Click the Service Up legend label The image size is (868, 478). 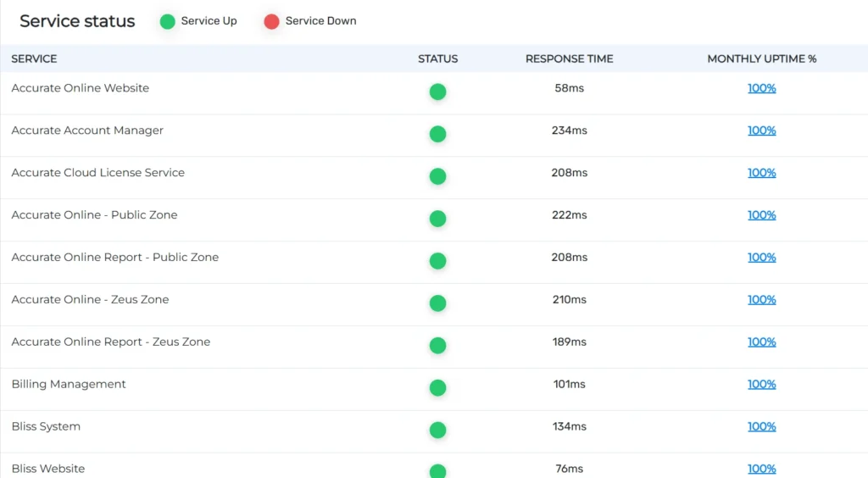[x=209, y=21]
